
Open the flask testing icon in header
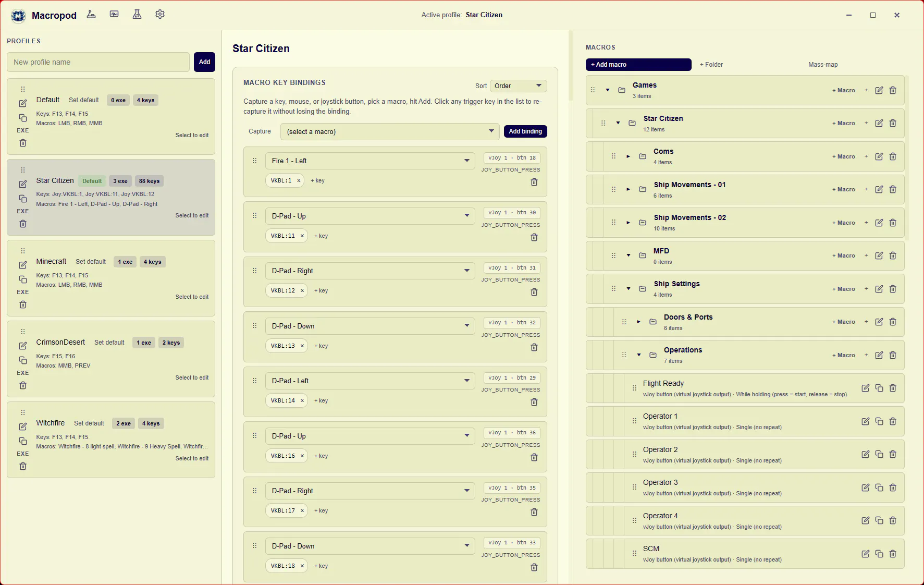(x=137, y=15)
